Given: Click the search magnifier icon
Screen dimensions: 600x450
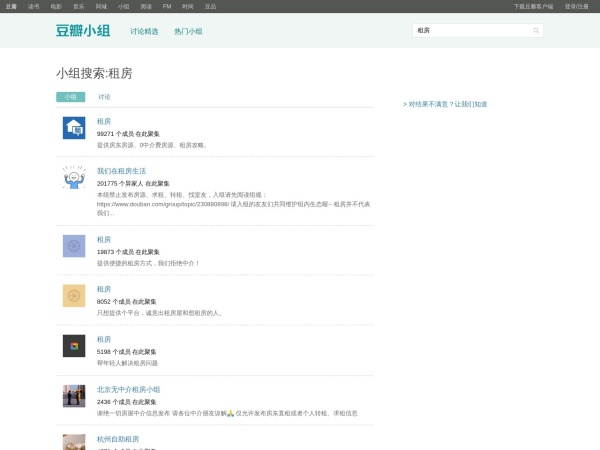Looking at the screenshot, I should (537, 31).
